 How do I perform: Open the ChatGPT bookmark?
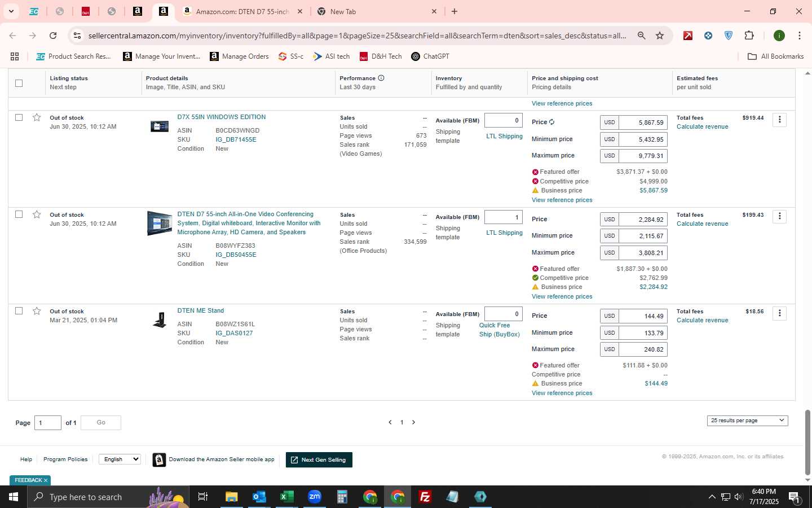[x=430, y=56]
